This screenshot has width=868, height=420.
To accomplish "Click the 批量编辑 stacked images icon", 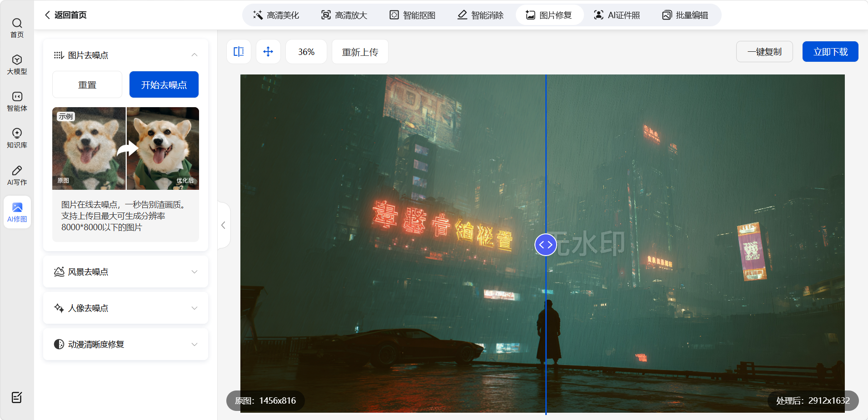I will click(667, 15).
